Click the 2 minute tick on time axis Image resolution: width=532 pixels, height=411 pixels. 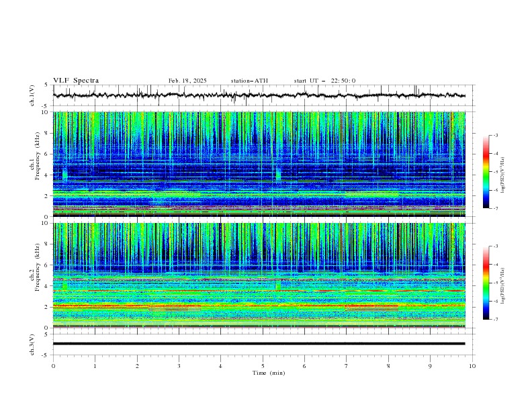coord(137,366)
